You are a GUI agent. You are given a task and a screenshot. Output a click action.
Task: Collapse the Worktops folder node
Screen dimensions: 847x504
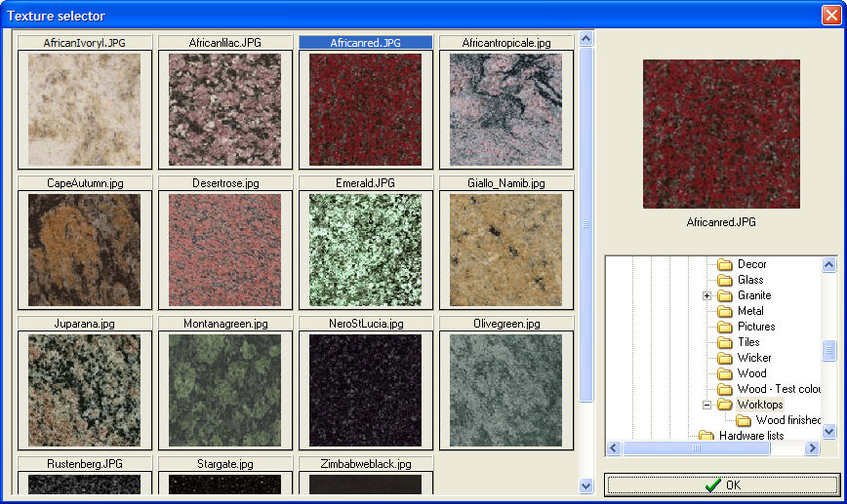706,405
